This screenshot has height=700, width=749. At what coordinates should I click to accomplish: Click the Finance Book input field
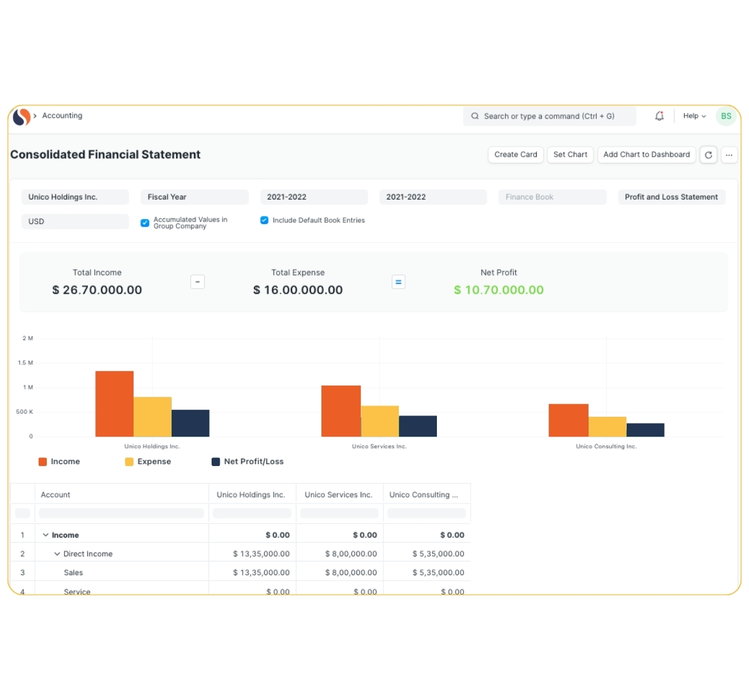pos(552,197)
